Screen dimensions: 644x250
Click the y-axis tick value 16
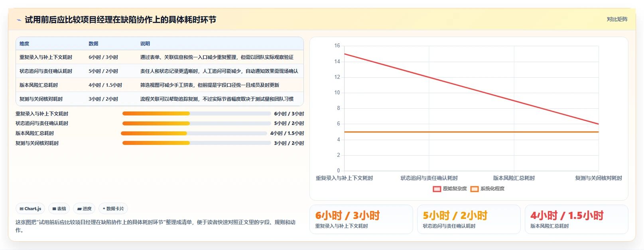337,46
